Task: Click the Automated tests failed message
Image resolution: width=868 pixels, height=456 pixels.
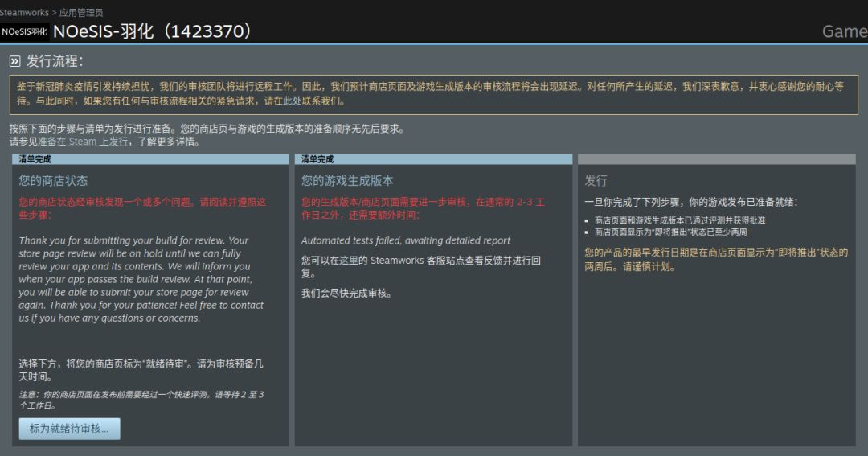Action: coord(406,240)
